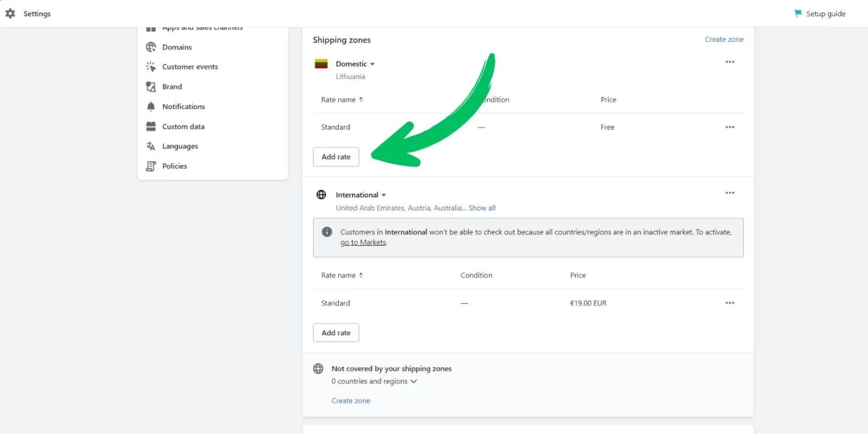Viewport: 868px width, 434px height.
Task: Click the Settings gear icon
Action: pos(10,14)
